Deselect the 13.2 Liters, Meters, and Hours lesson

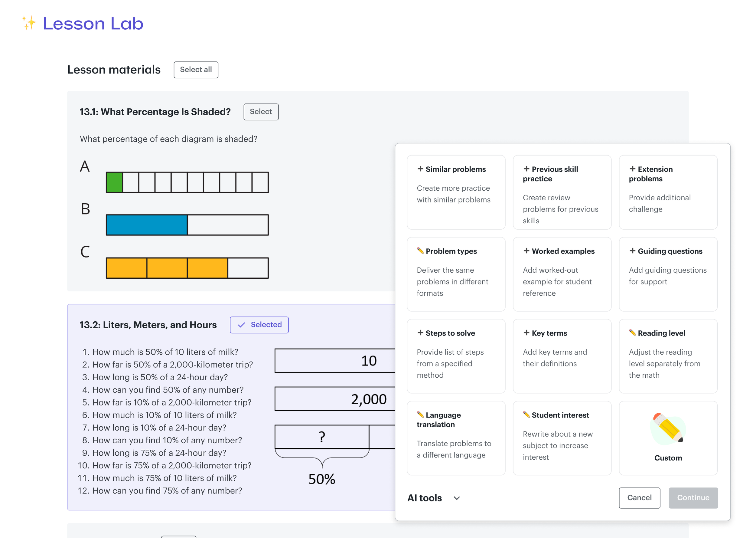pyautogui.click(x=259, y=325)
